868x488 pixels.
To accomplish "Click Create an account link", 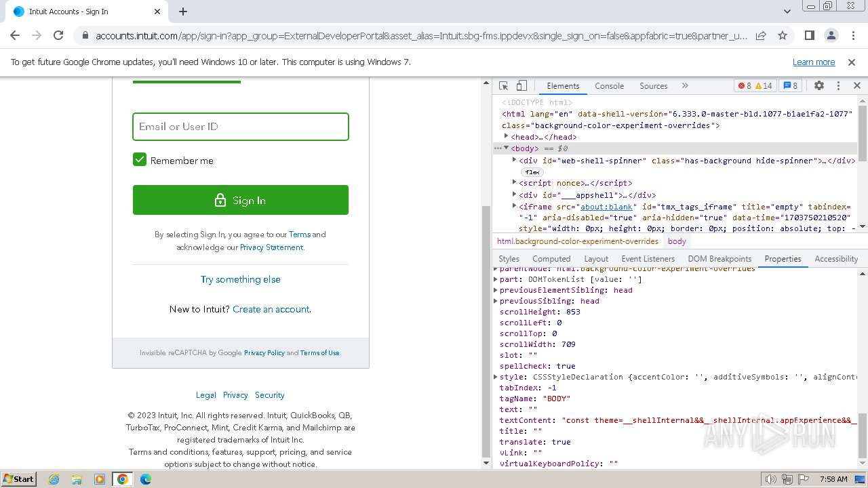I will [271, 309].
